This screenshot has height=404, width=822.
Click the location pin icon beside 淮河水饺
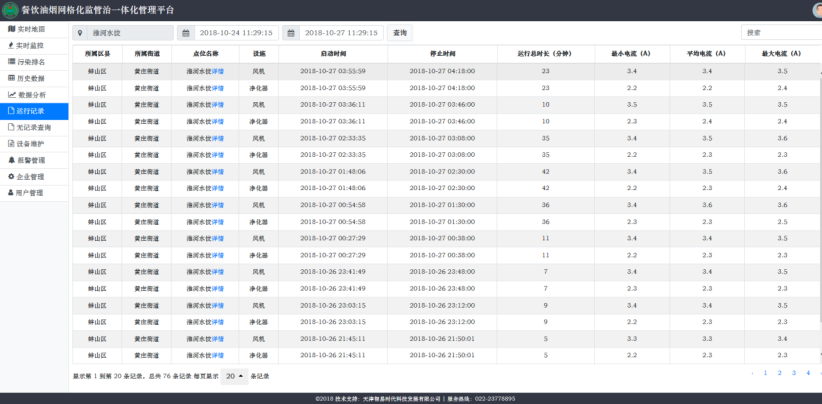[x=81, y=33]
